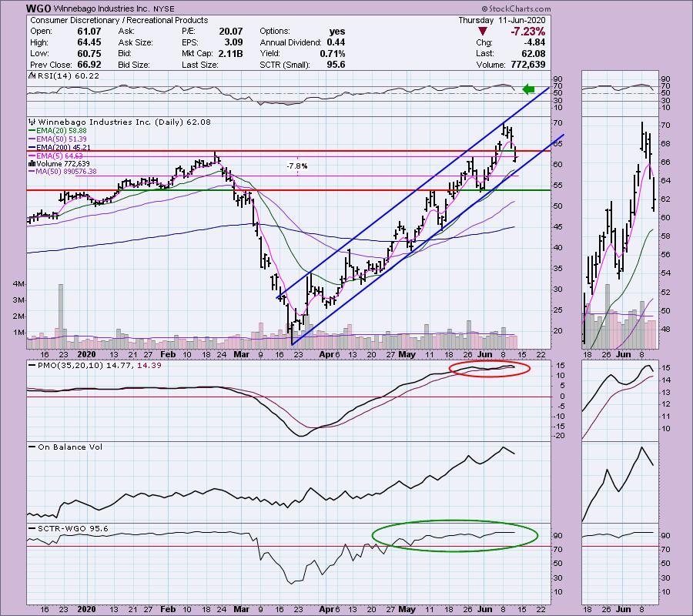Click the On Balance Vol indicator label

coord(70,447)
